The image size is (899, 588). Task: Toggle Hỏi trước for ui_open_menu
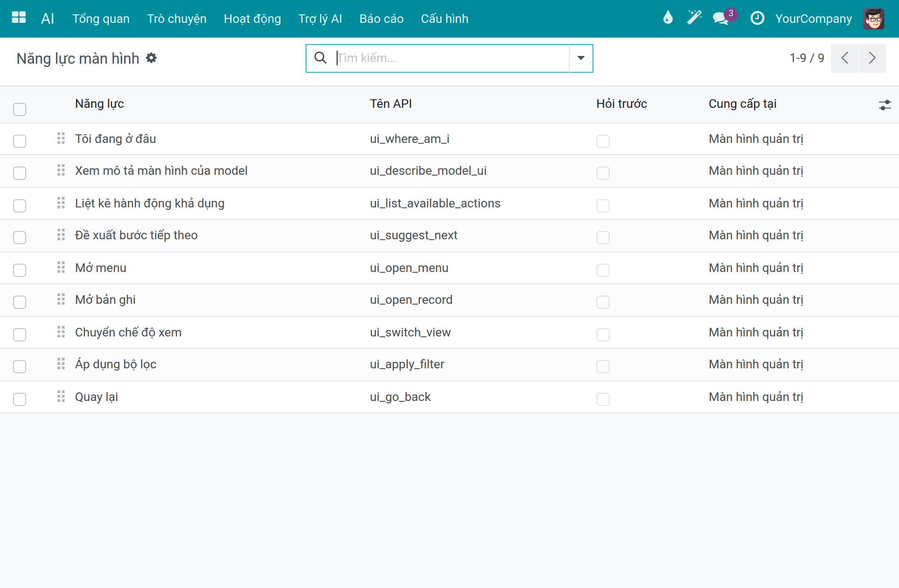603,270
